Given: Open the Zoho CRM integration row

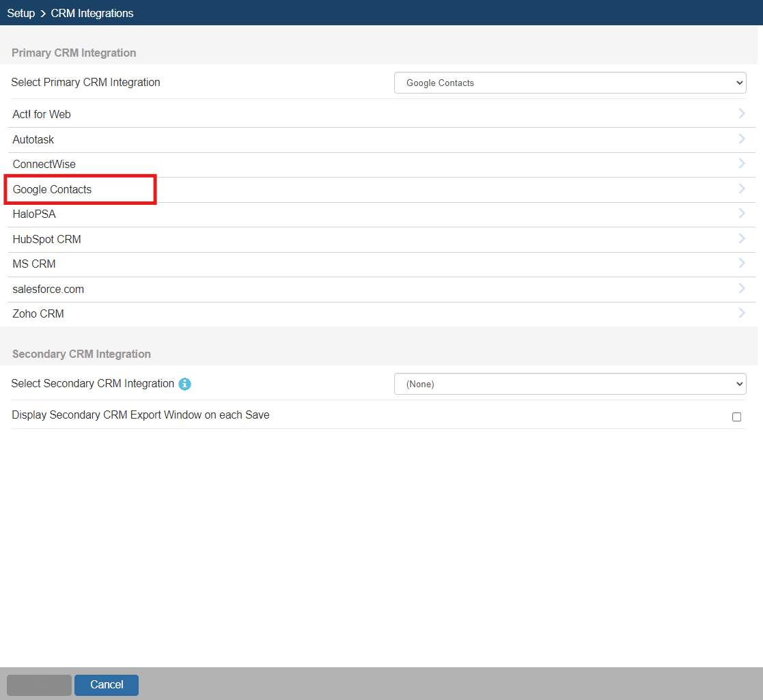Looking at the screenshot, I should coord(381,314).
